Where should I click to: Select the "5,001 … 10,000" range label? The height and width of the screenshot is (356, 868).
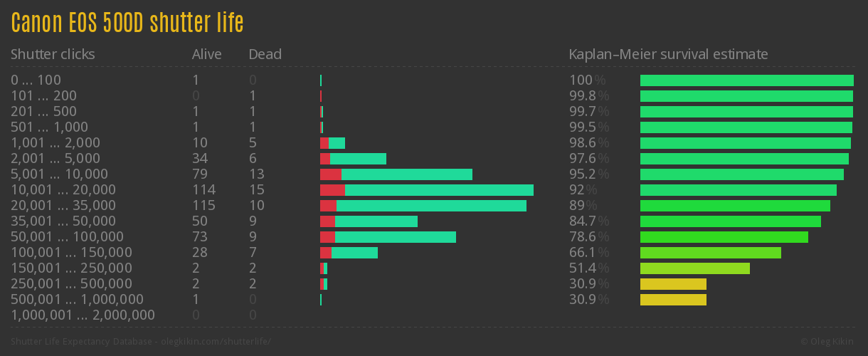pos(59,174)
